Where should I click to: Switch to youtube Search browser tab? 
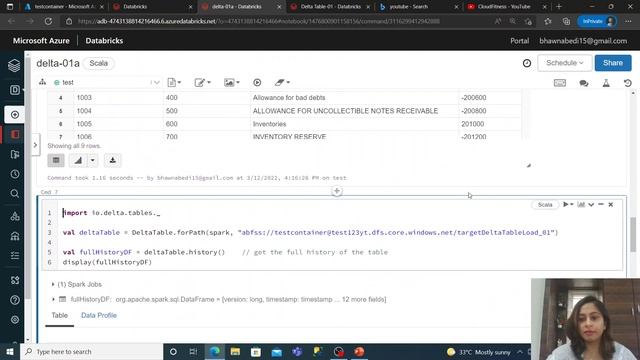(418, 7)
